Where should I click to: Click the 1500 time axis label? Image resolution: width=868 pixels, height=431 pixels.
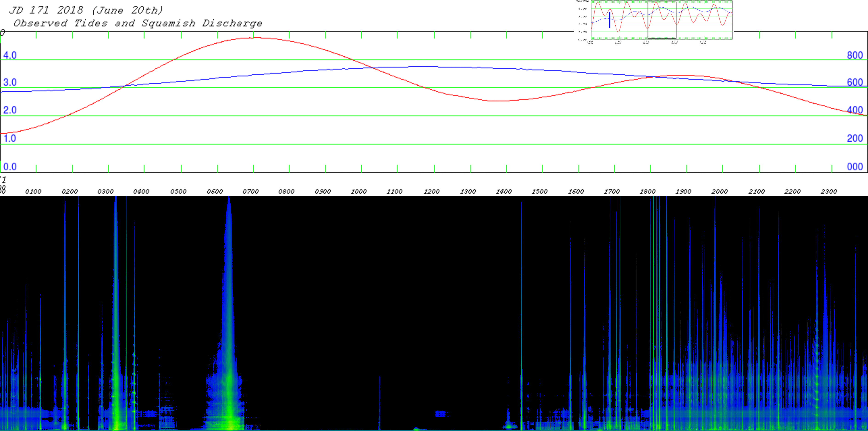click(539, 192)
